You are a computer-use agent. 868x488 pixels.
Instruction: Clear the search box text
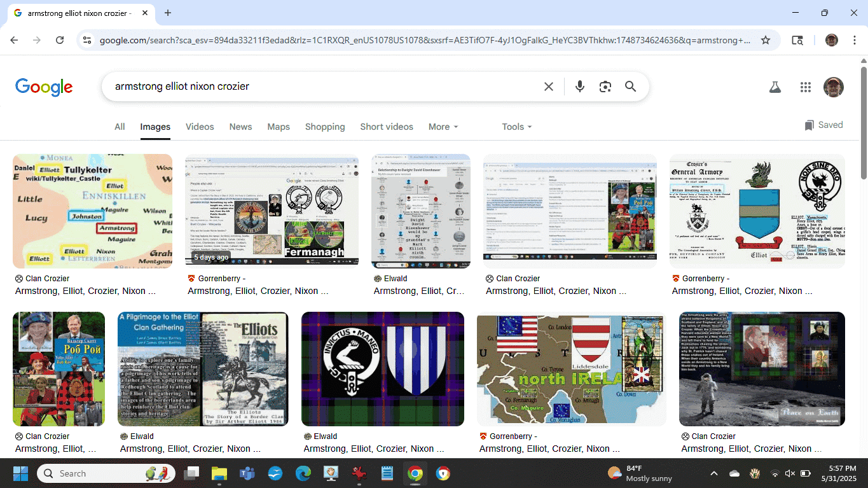tap(549, 87)
